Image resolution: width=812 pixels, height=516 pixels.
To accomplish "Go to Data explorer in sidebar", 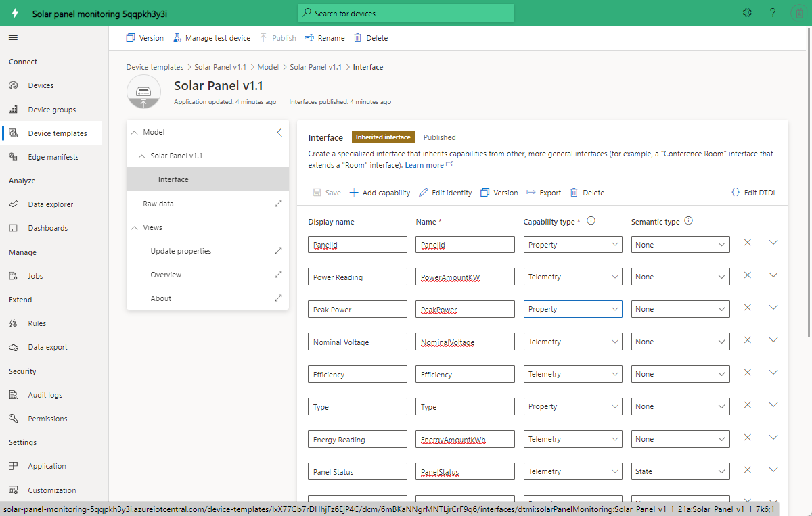I will coord(51,204).
